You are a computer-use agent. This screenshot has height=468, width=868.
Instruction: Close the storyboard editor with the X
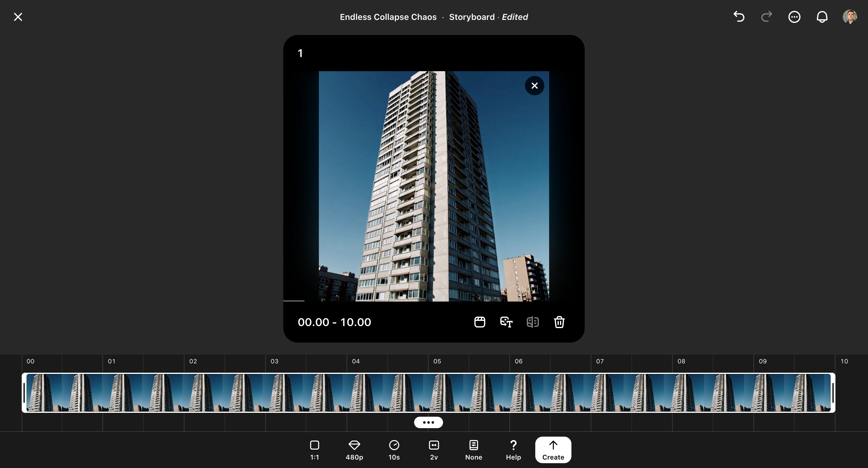pyautogui.click(x=18, y=17)
